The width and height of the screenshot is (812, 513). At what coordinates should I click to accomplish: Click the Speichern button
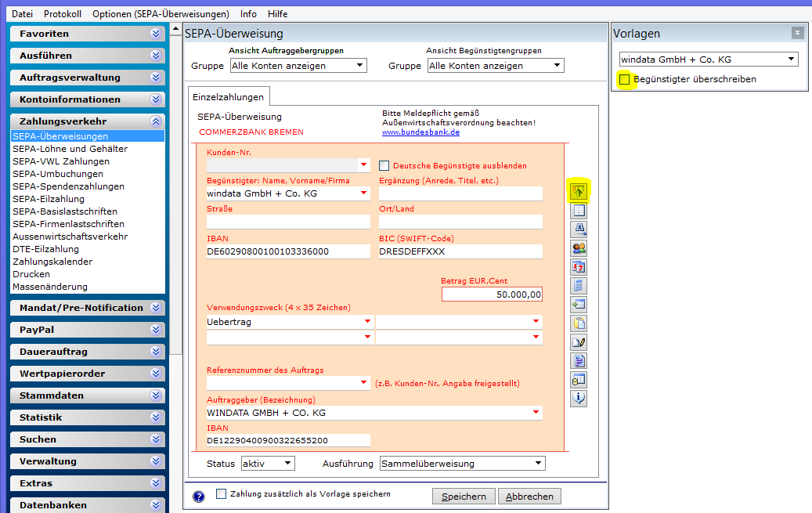click(464, 497)
